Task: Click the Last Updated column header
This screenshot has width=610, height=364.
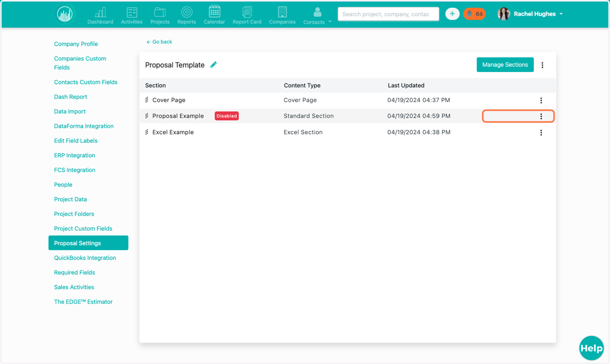Action: point(406,85)
